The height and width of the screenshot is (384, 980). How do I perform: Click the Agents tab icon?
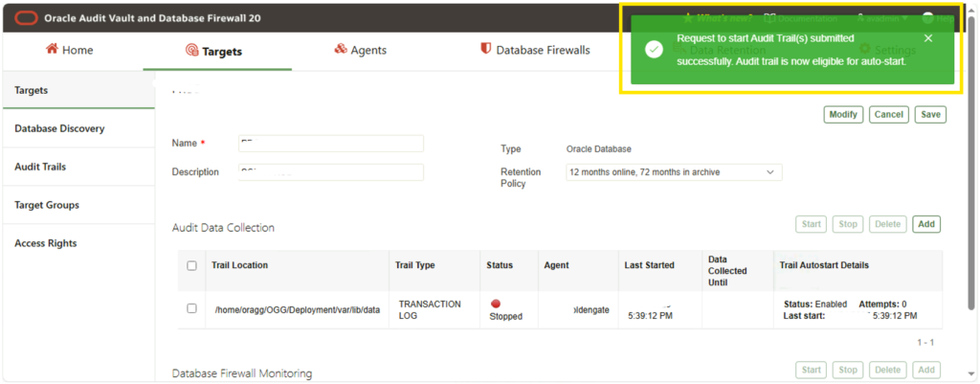click(x=341, y=50)
